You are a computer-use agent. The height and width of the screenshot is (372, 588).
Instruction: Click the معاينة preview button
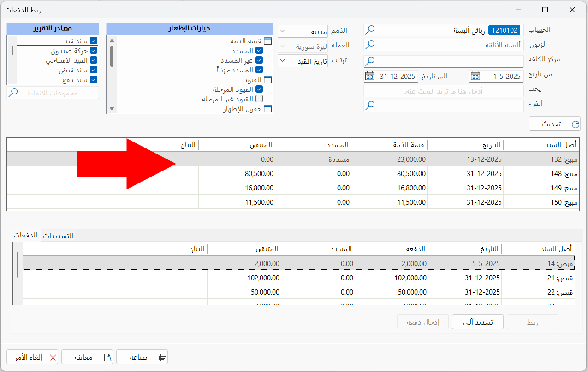point(87,356)
